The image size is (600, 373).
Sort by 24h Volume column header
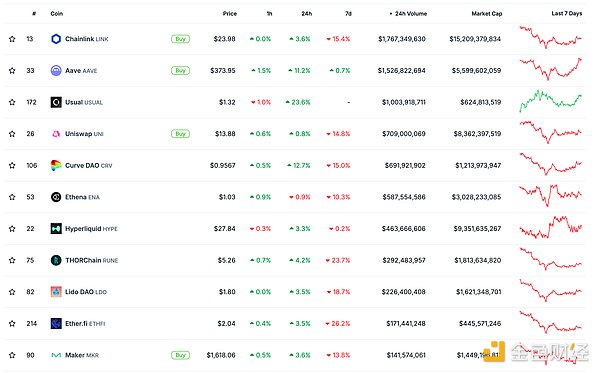pyautogui.click(x=409, y=14)
